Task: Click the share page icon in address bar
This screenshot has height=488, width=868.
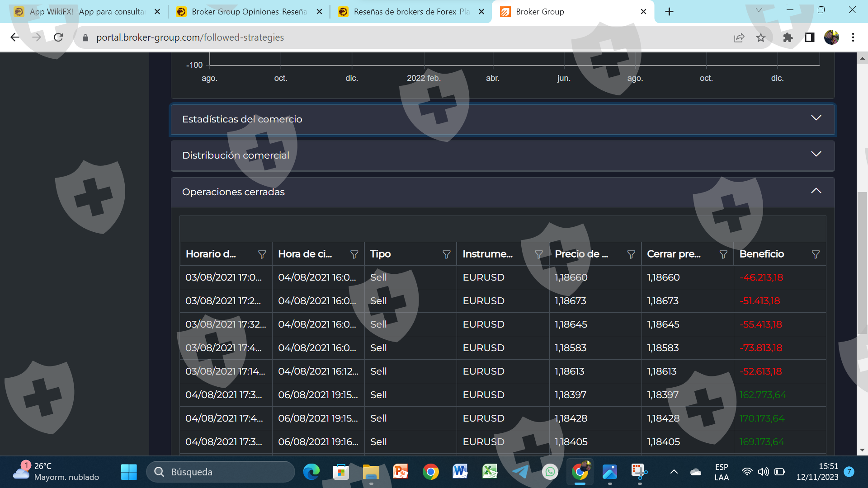Action: (x=739, y=38)
